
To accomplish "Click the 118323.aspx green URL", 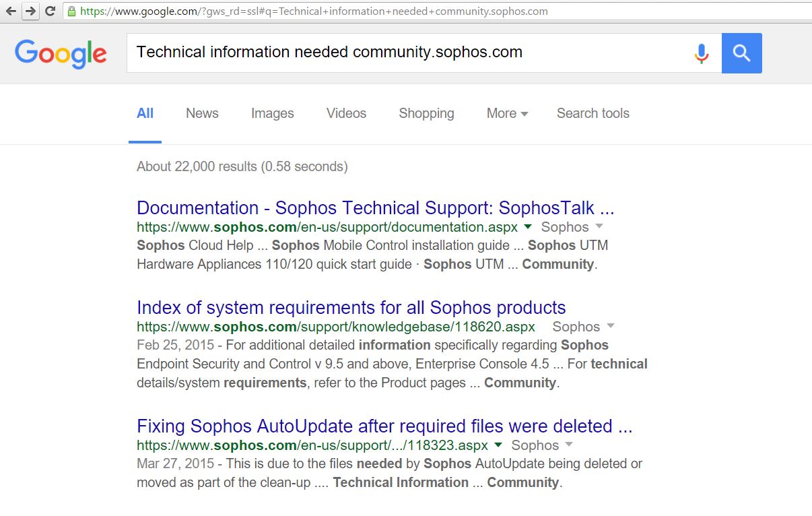I will 314,445.
